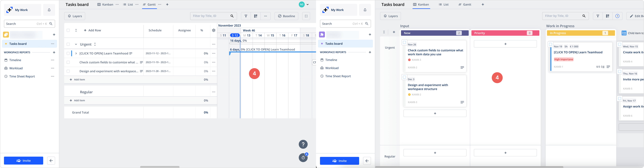Open the child items icon on Learn Teamhood card
This screenshot has width=644, height=168.
[x=603, y=67]
